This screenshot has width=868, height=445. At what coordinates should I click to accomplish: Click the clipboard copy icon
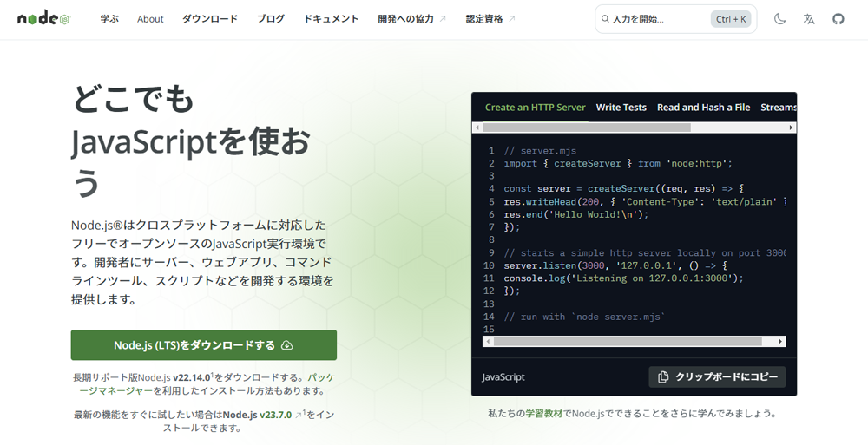tap(662, 377)
